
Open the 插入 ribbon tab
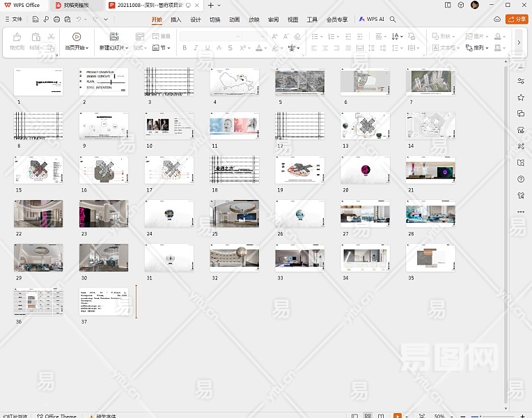(x=176, y=20)
